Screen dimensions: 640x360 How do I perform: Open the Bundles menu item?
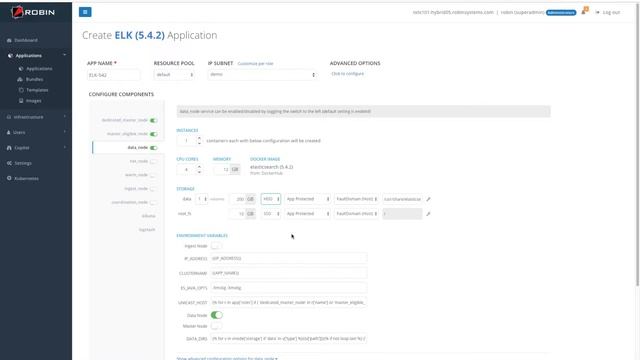[x=34, y=80]
